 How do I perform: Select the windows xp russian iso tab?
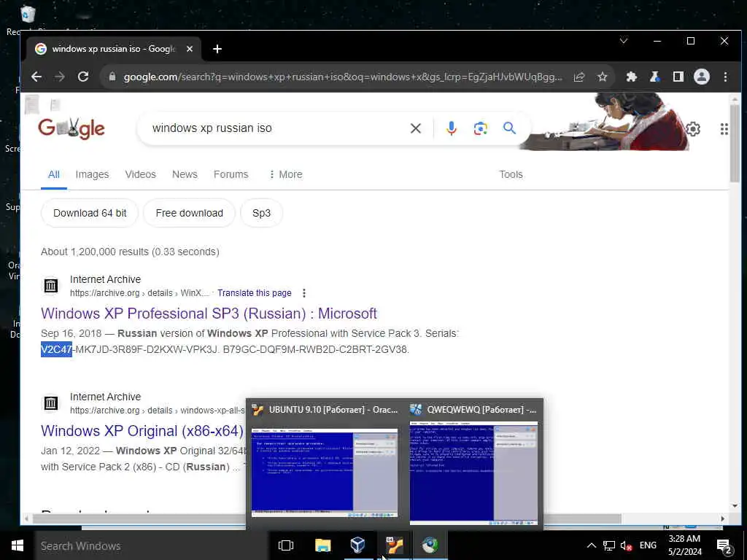[x=113, y=49]
